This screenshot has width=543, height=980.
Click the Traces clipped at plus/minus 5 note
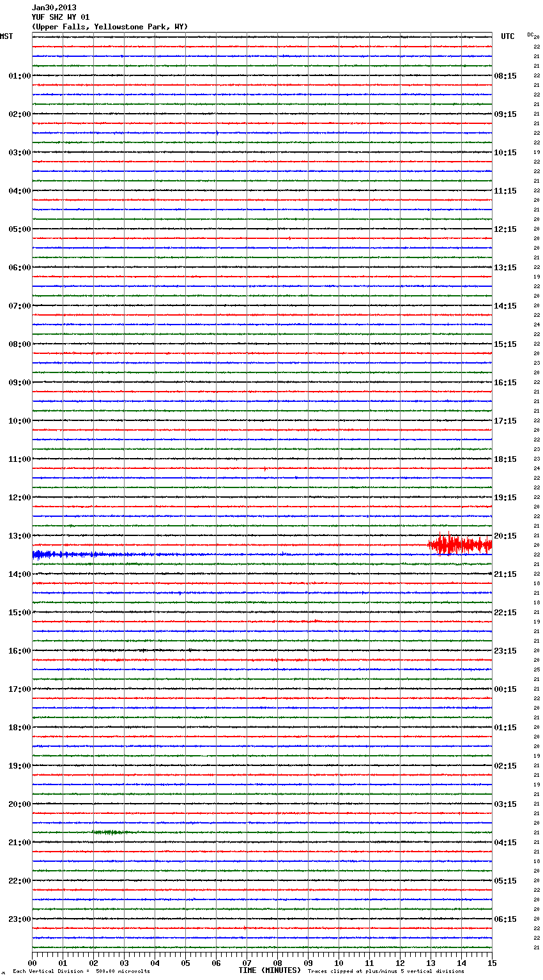tap(386, 971)
